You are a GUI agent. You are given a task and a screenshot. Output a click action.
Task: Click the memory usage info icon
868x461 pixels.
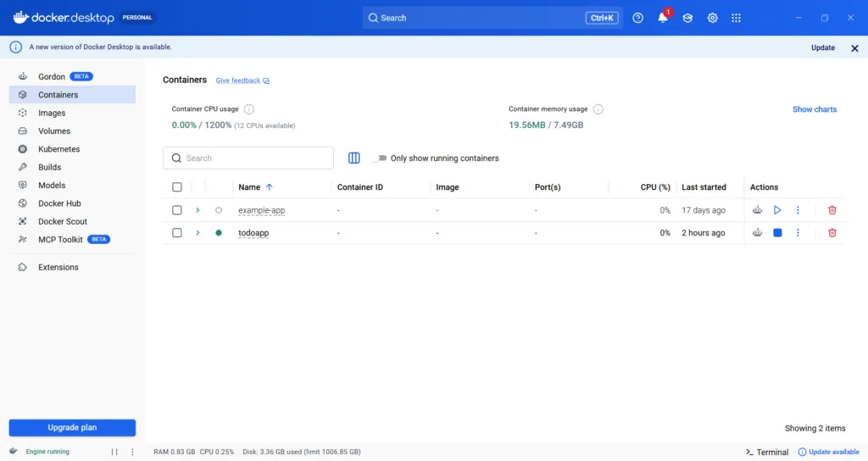point(598,109)
